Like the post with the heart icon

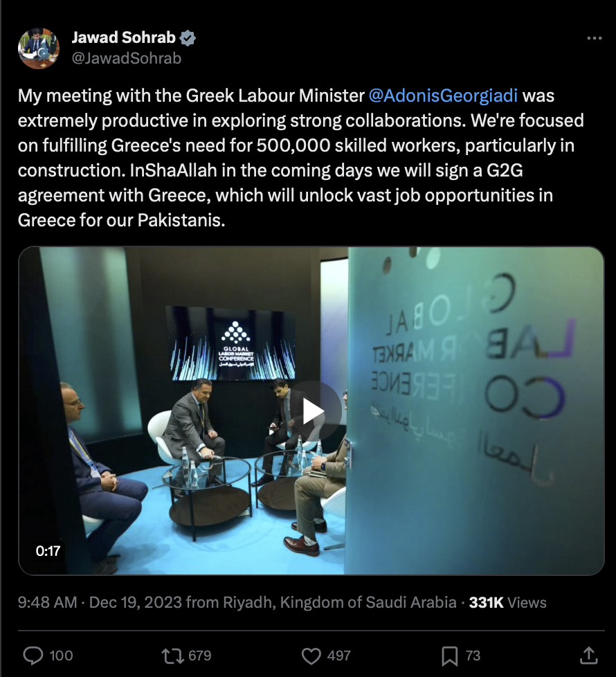311,656
